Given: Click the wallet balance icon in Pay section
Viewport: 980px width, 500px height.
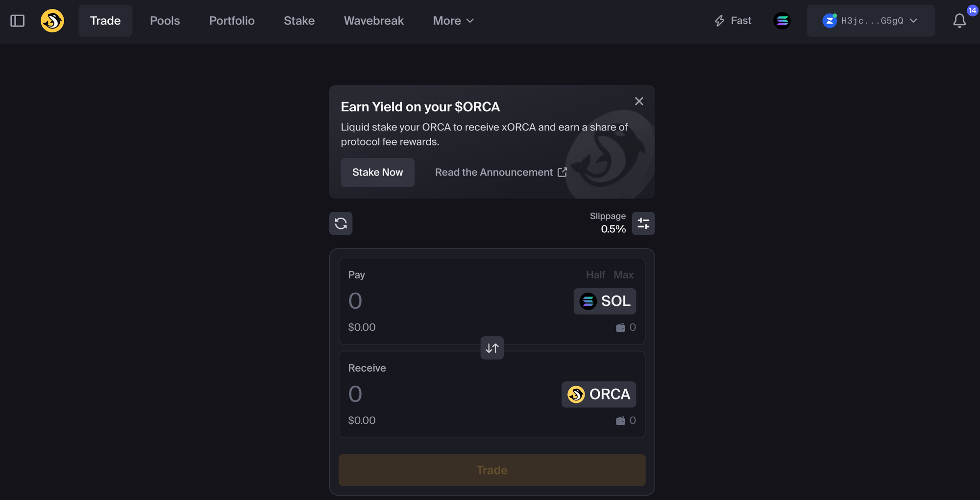Looking at the screenshot, I should 620,327.
